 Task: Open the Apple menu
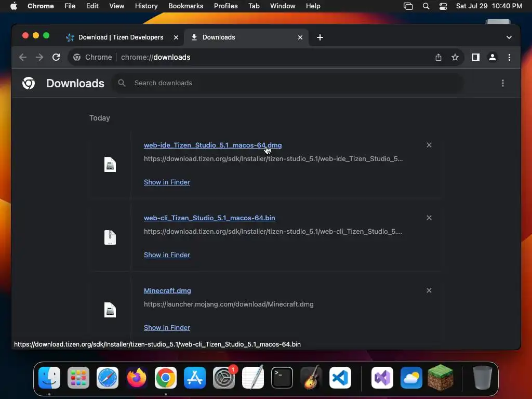click(x=14, y=6)
